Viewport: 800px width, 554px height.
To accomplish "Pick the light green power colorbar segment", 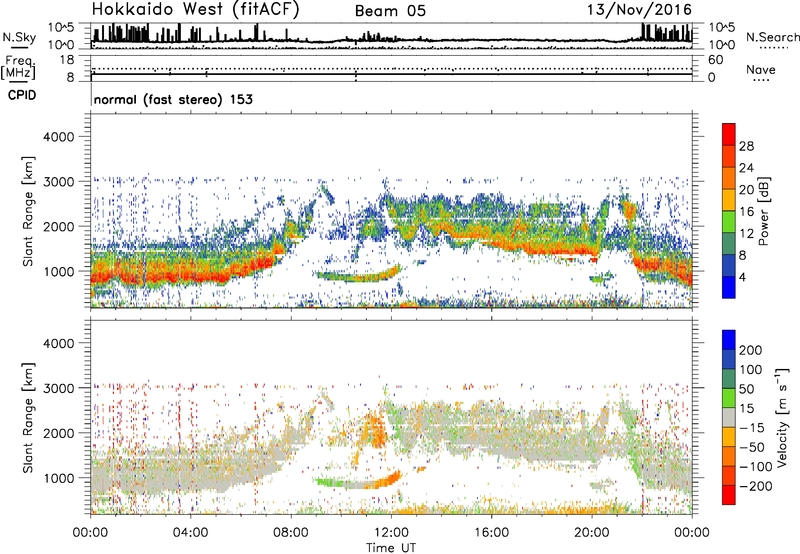I will [729, 222].
